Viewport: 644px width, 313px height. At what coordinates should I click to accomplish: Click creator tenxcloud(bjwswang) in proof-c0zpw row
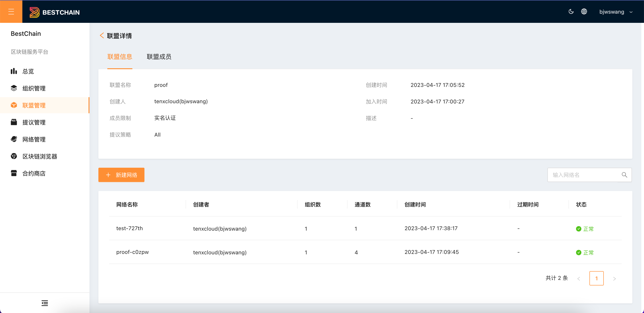pos(220,252)
